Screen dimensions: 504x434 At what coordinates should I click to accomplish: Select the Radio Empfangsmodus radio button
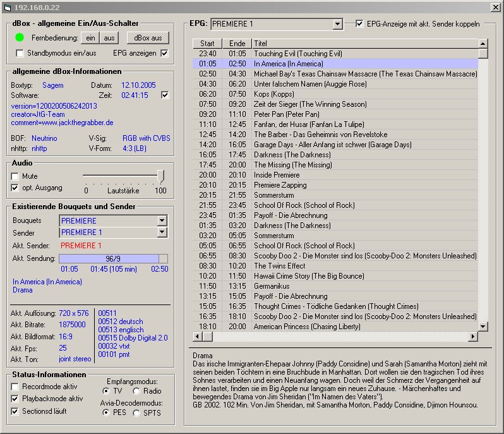coord(136,391)
